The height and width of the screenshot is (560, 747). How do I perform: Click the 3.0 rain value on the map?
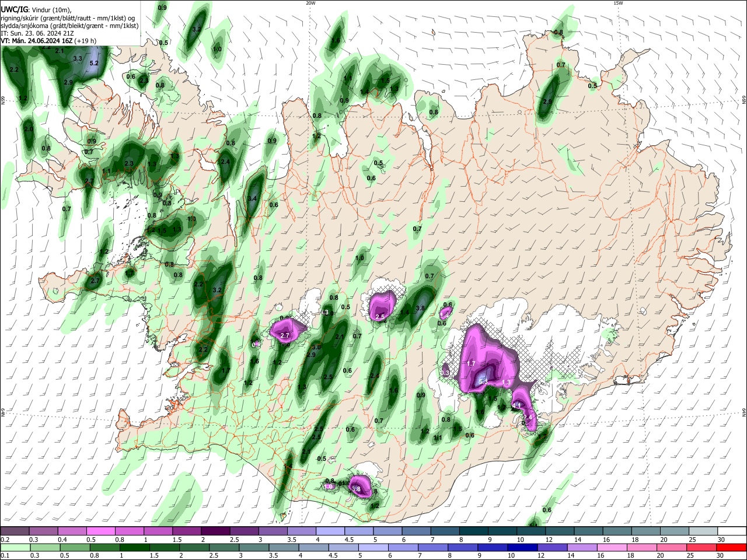(316, 347)
